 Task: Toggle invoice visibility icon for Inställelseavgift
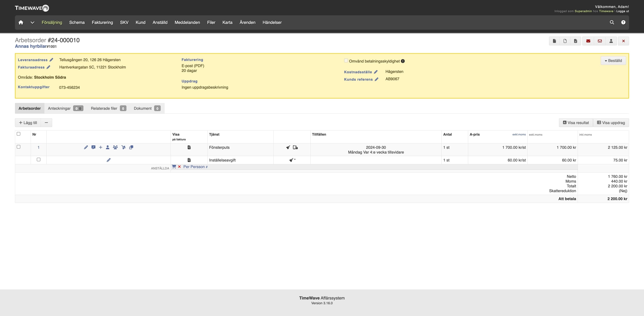point(189,160)
